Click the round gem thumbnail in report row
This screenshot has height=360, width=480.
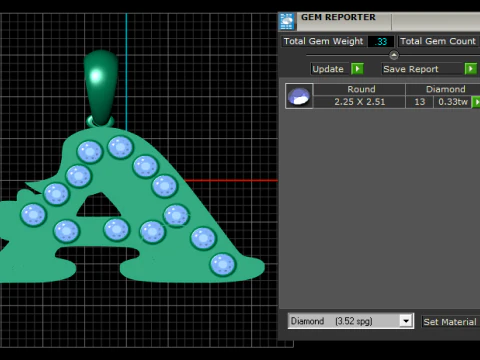tap(299, 96)
